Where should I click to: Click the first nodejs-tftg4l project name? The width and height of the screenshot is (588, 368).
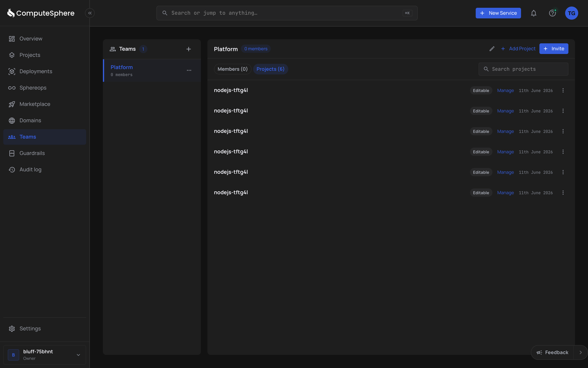(231, 90)
